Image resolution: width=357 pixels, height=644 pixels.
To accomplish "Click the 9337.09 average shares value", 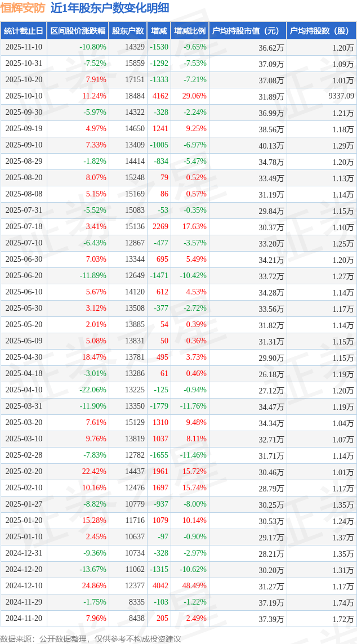I will point(341,96).
